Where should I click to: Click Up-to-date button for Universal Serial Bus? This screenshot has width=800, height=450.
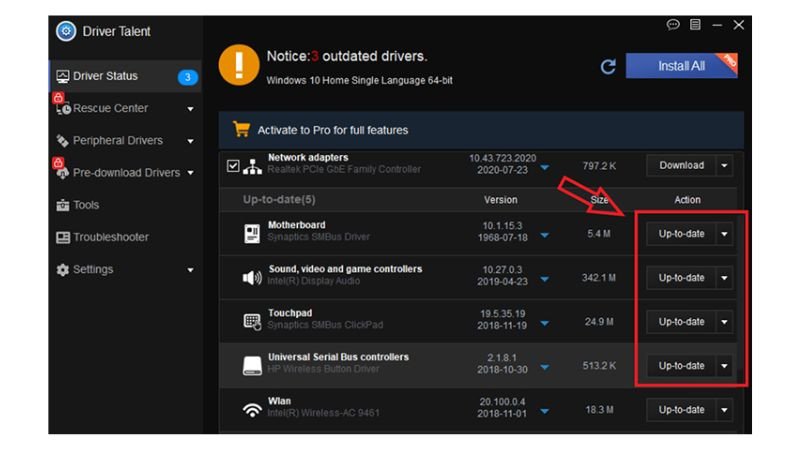pos(681,366)
